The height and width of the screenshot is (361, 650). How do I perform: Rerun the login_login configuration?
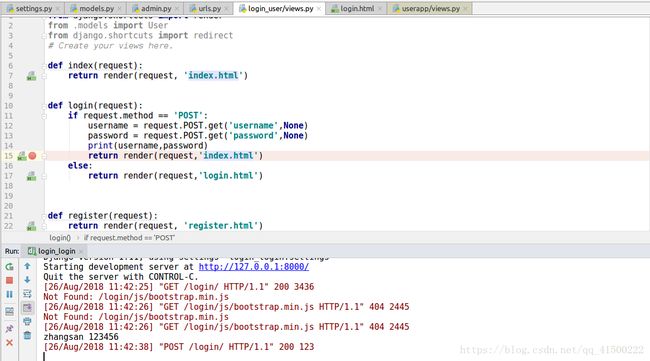coord(9,267)
